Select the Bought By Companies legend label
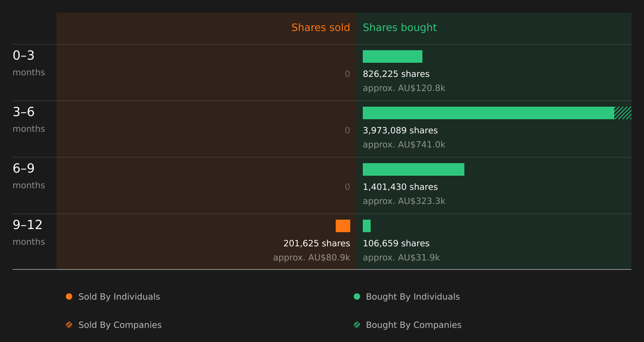This screenshot has width=644, height=342. [x=414, y=325]
